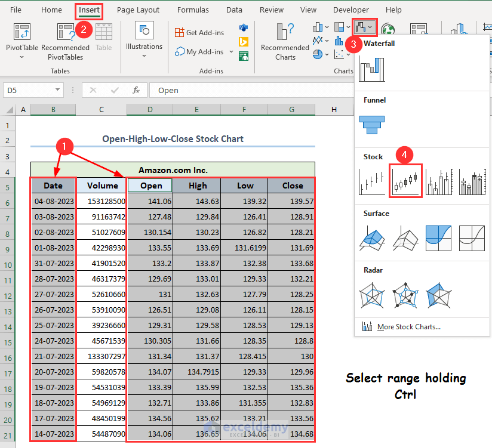This screenshot has height=448, width=492.
Task: Expand the Name Box dropdown arrow
Action: [x=57, y=90]
